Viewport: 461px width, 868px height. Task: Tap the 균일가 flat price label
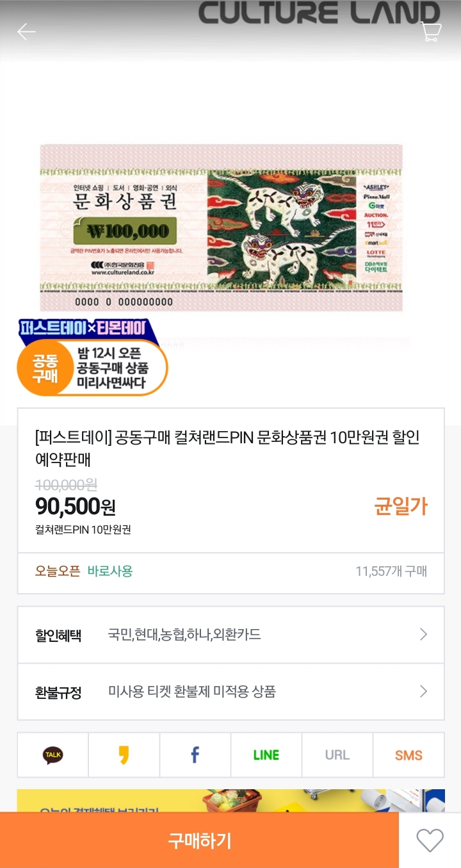pyautogui.click(x=401, y=507)
